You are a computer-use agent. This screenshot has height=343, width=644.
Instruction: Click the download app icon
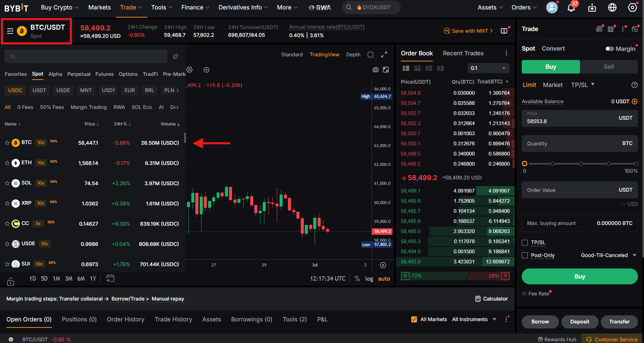(592, 7)
